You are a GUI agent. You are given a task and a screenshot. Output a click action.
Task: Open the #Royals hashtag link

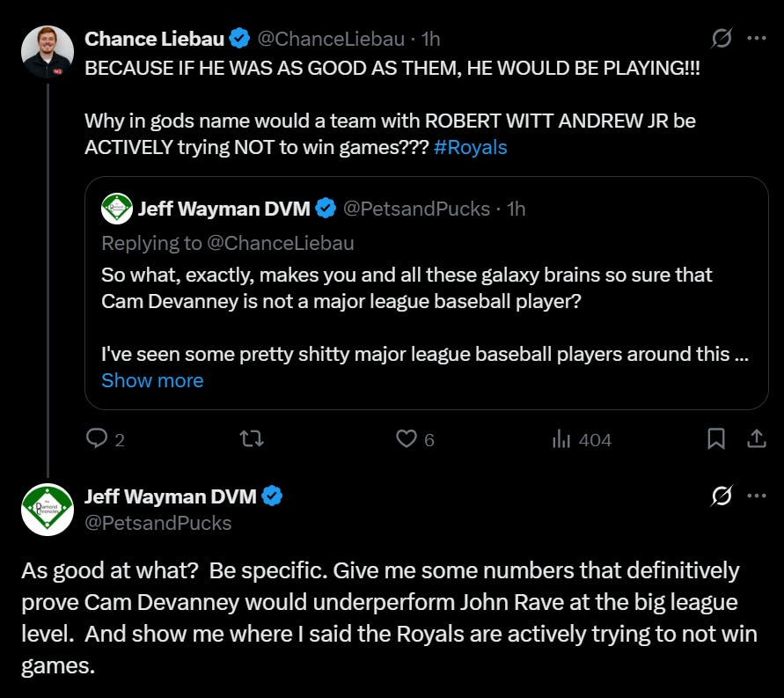(471, 147)
